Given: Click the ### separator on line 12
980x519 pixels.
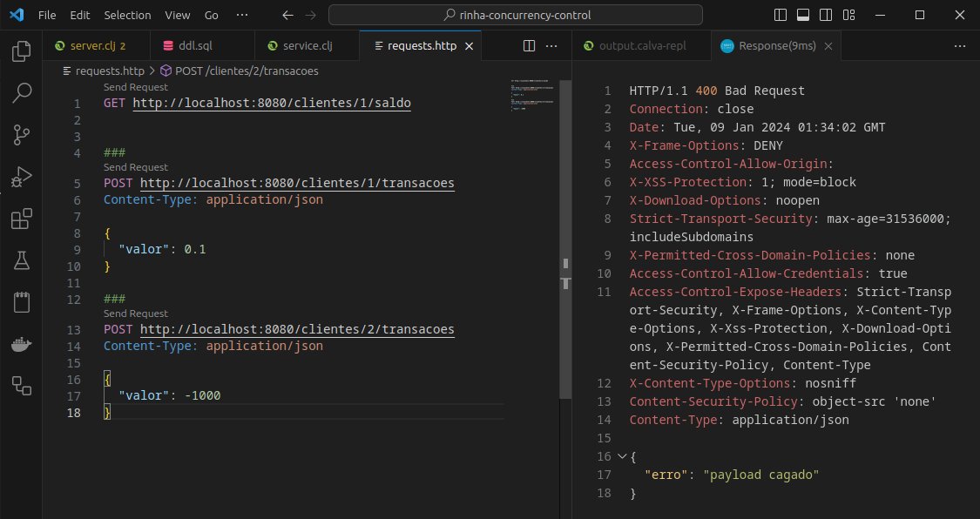Looking at the screenshot, I should (115, 299).
